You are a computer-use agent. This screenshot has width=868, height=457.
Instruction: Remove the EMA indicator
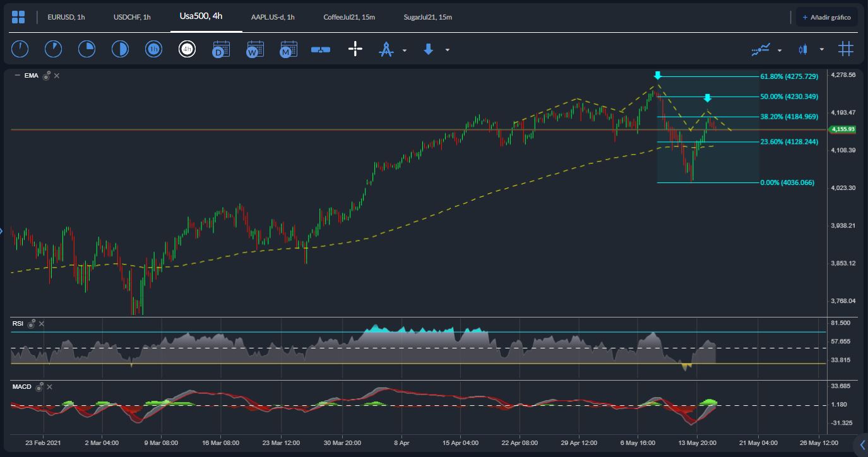[x=56, y=76]
